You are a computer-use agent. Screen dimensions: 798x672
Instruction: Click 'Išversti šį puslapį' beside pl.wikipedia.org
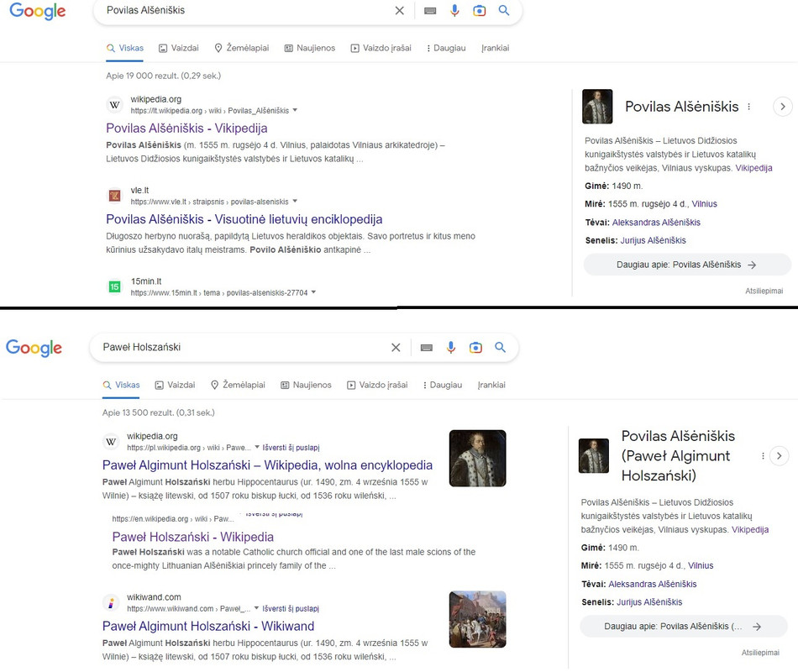point(291,448)
